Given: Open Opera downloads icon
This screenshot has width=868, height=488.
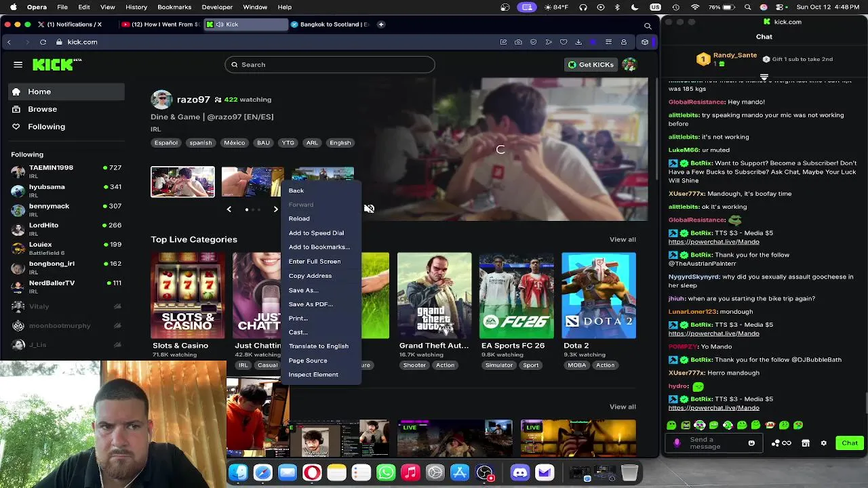Looking at the screenshot, I should [x=578, y=42].
